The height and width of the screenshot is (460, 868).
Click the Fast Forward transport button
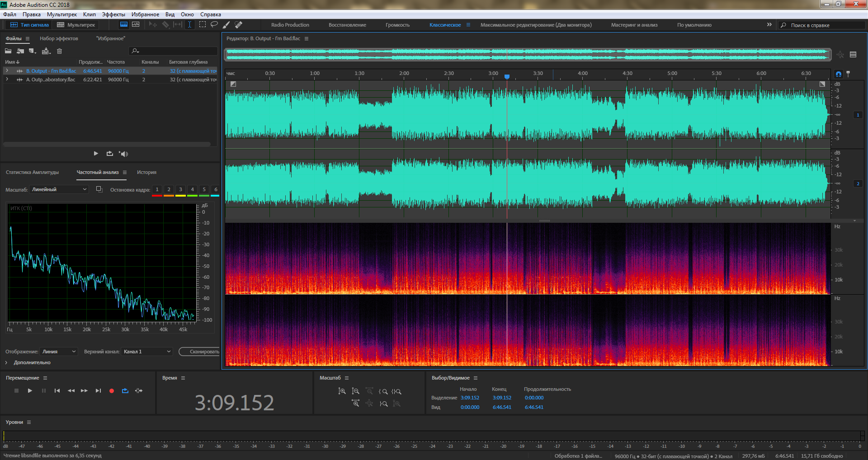tap(84, 390)
